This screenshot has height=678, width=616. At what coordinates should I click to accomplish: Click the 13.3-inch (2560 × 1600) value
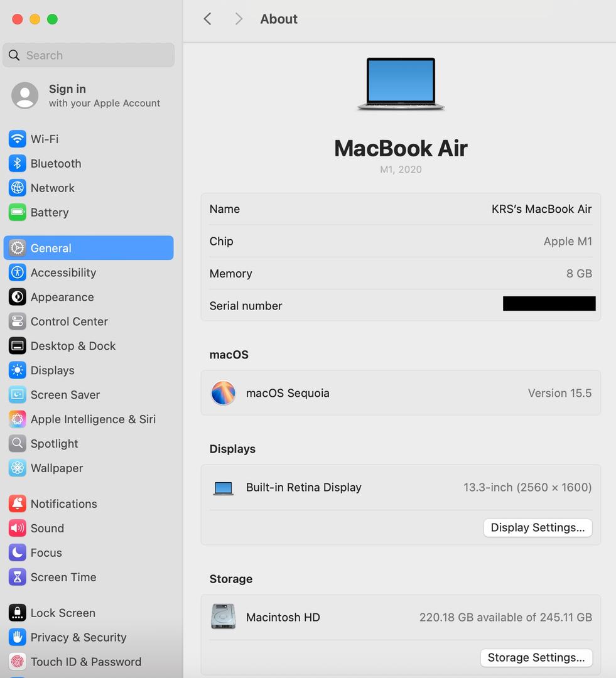coord(527,487)
